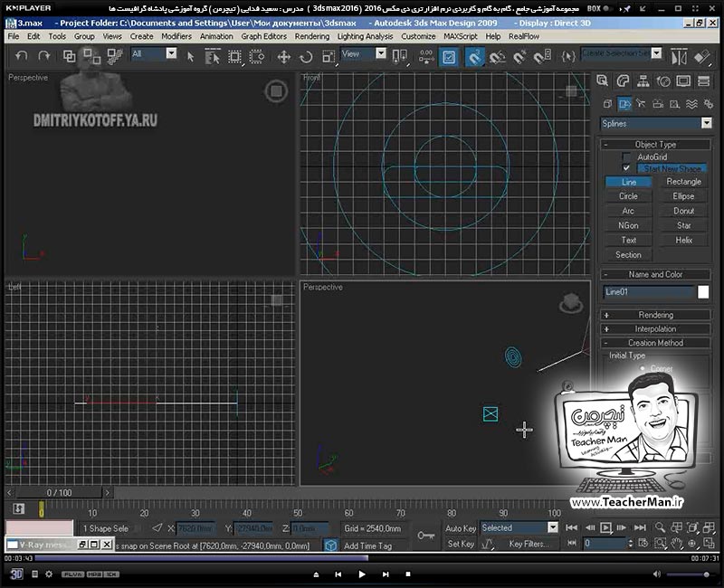The image size is (724, 588).
Task: Click the Align tool icon
Action: coord(702,57)
